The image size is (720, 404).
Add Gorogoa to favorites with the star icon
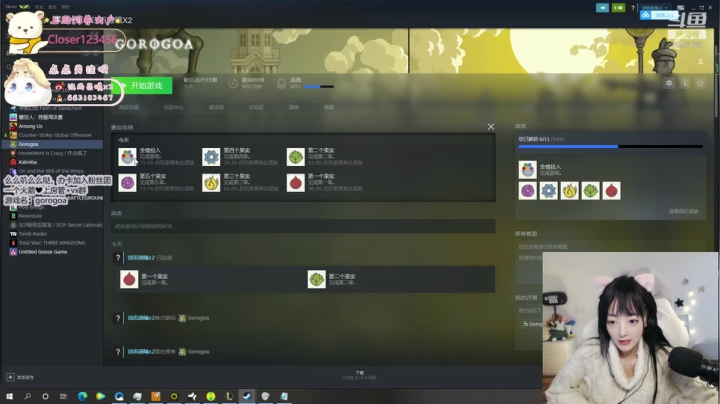click(700, 83)
